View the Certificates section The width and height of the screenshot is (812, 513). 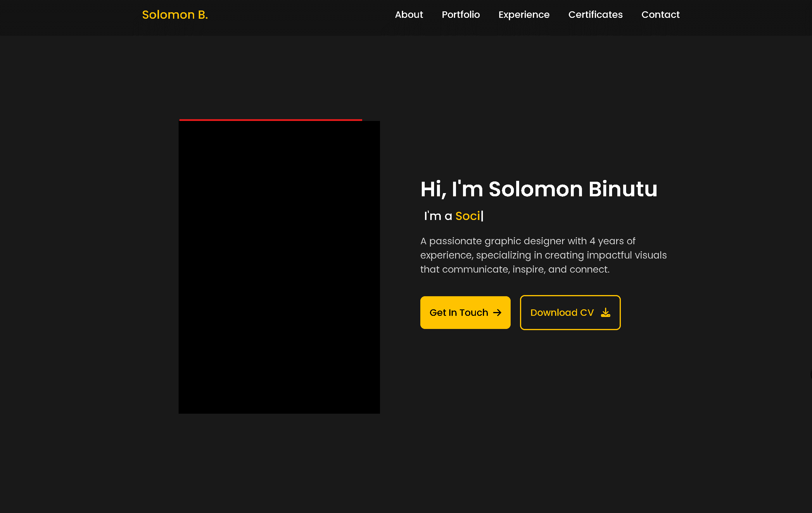[595, 15]
